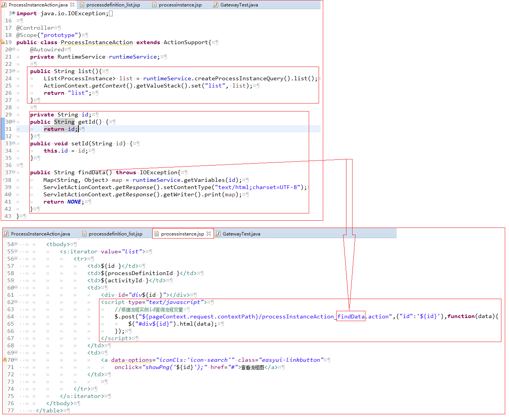
Task: Click the Java file icon on lower ProcessInstanceAction.java tab
Action: pyautogui.click(x=6, y=234)
